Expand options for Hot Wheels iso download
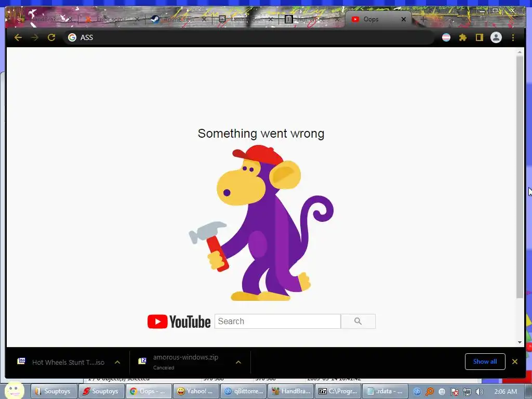532x399 pixels. (x=117, y=362)
